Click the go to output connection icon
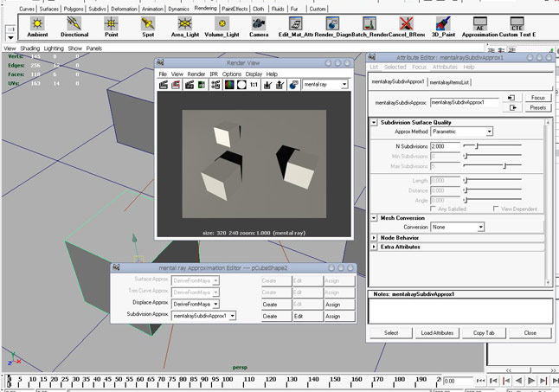Image resolution: width=559 pixels, height=392 pixels. coord(512,107)
